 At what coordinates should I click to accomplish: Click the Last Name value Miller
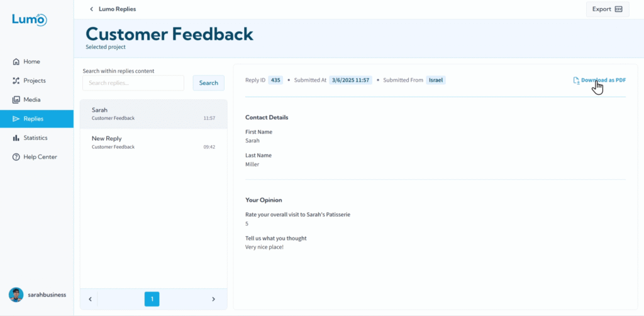point(252,165)
